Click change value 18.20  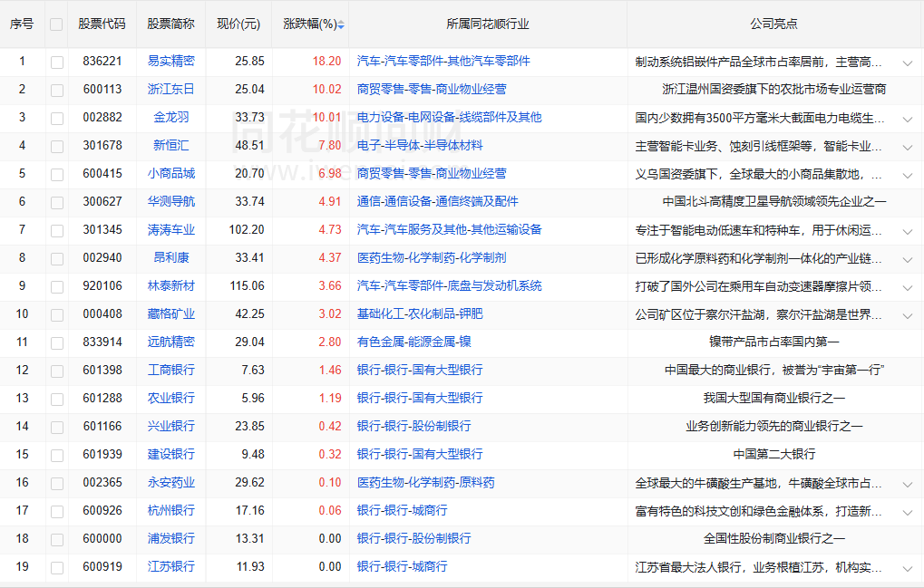(327, 61)
